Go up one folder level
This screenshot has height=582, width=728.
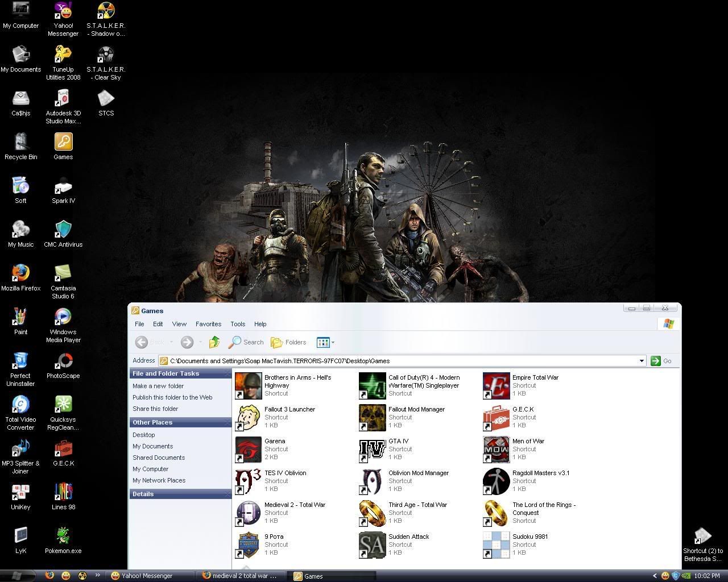point(214,342)
